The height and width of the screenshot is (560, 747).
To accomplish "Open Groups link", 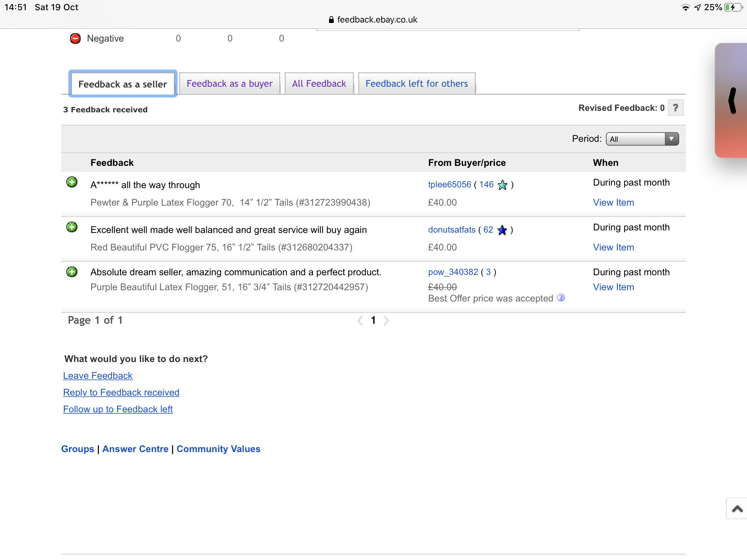I will point(78,449).
